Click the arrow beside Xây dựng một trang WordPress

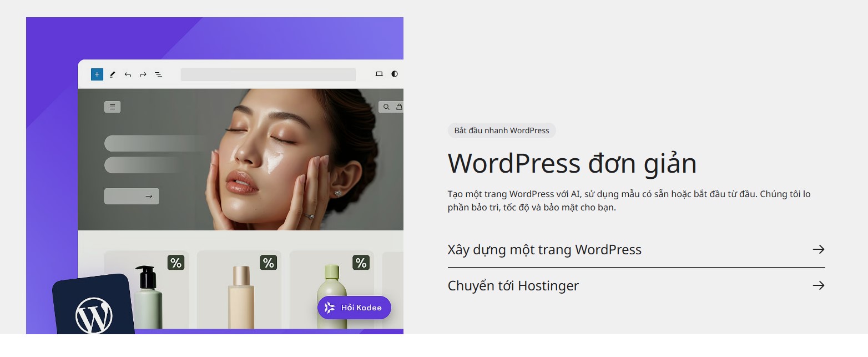click(x=818, y=249)
